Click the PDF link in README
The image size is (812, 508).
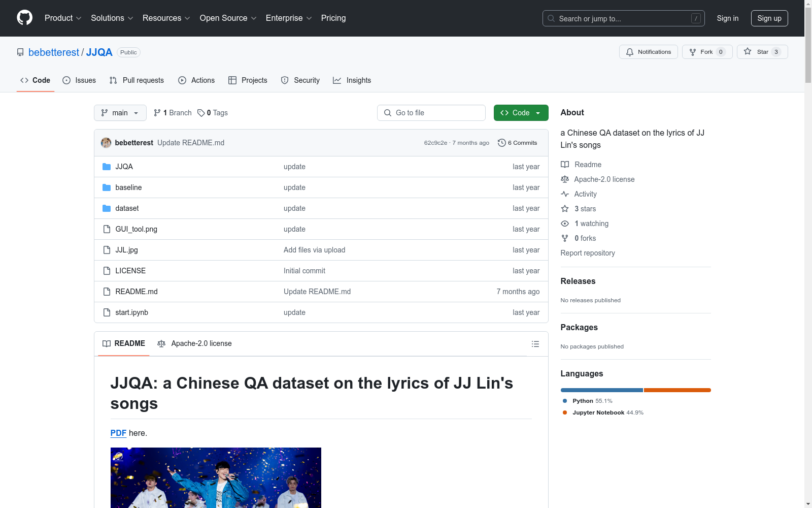tap(118, 433)
